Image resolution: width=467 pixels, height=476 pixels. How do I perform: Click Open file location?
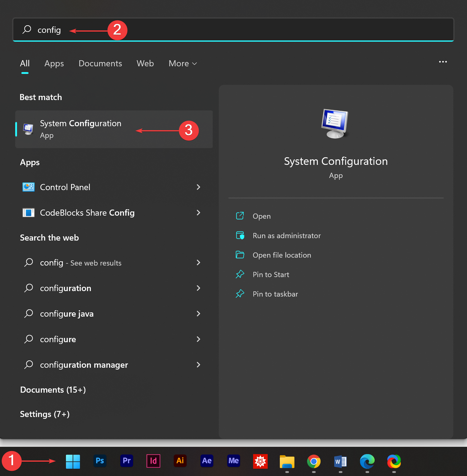282,255
